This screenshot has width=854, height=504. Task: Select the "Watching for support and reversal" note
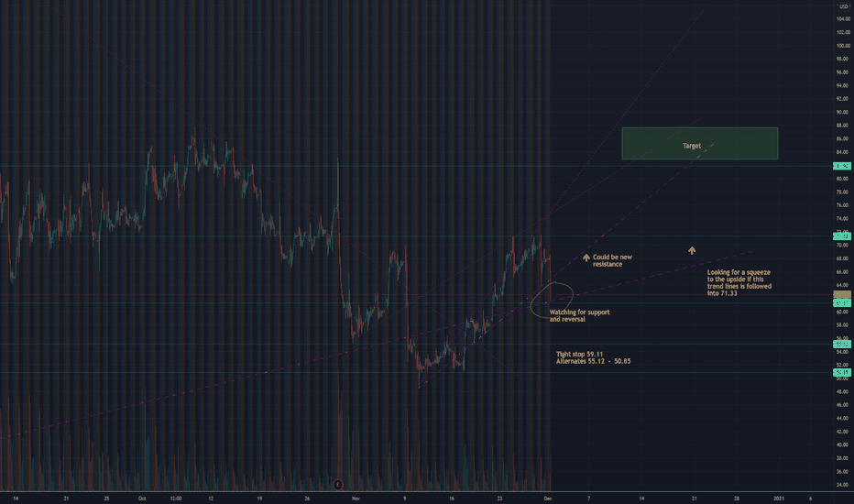[579, 315]
